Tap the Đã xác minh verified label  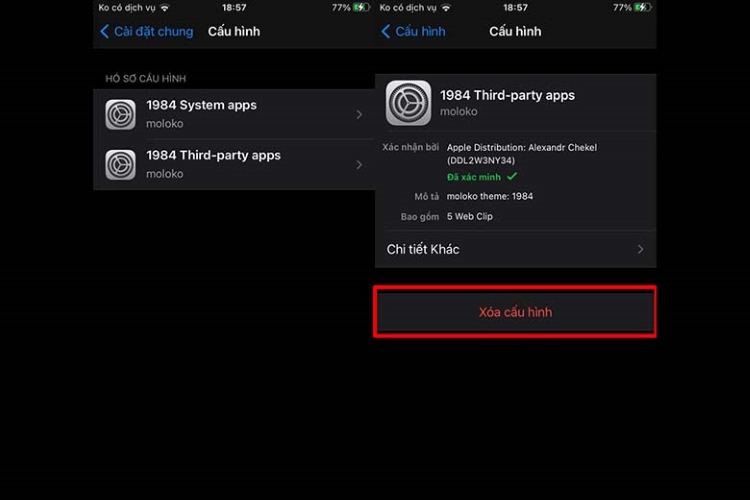coord(474,177)
